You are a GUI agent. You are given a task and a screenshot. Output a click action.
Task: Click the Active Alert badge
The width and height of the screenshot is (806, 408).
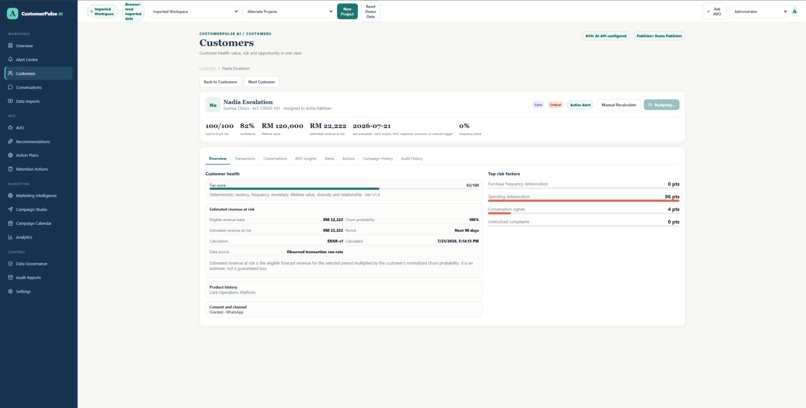click(x=580, y=105)
